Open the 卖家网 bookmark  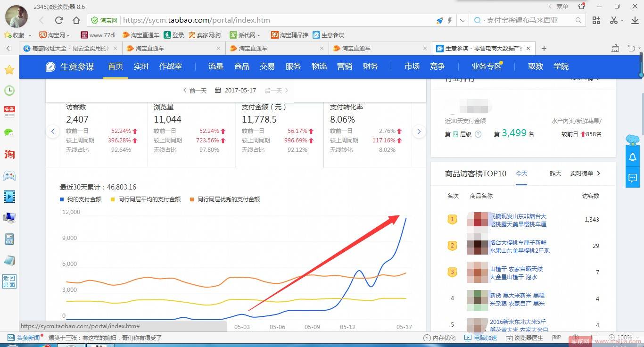[205, 35]
